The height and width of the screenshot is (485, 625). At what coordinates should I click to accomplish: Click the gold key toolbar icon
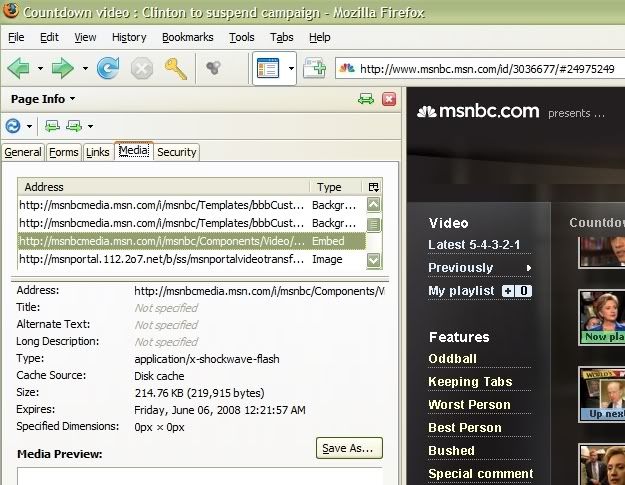175,69
